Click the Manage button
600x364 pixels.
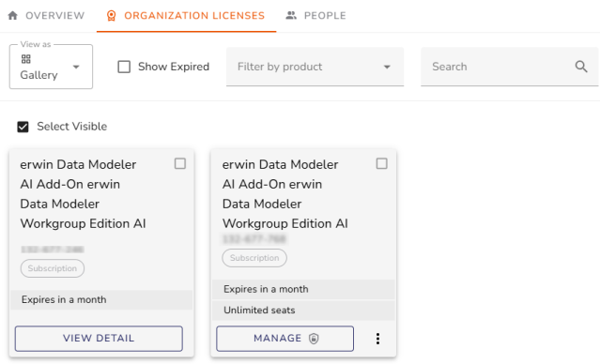point(285,339)
